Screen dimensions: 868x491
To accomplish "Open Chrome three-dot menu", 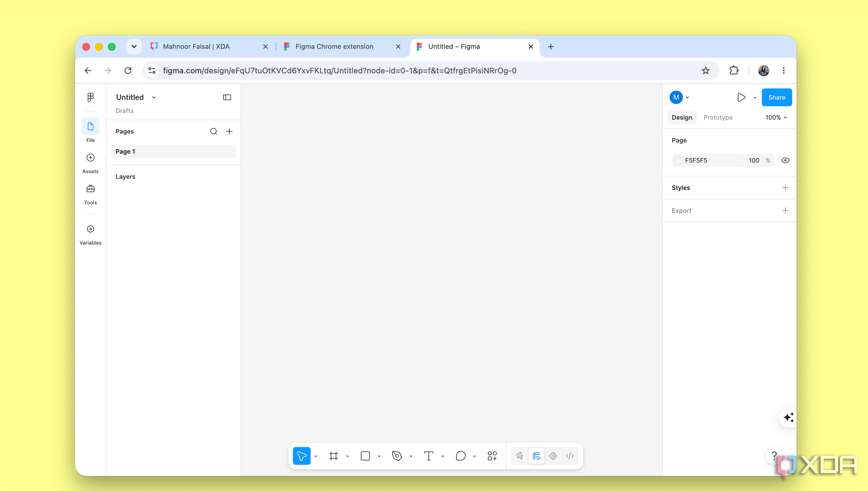I will [x=783, y=71].
